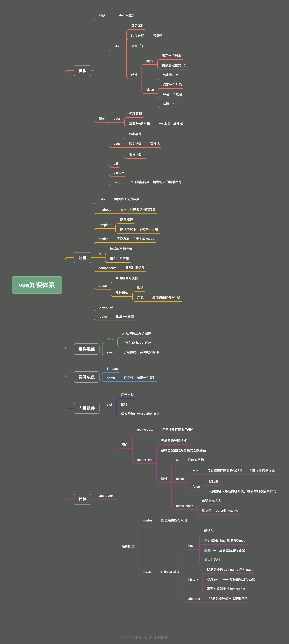Click the v-if node

pos(116,164)
